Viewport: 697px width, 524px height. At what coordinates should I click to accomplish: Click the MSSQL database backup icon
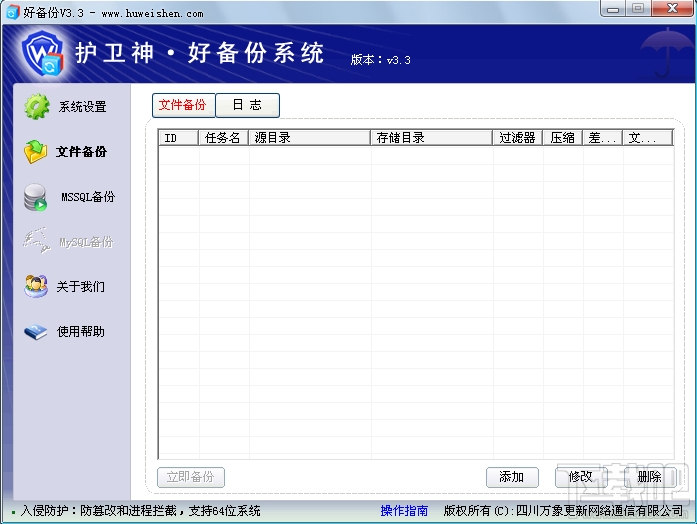36,197
